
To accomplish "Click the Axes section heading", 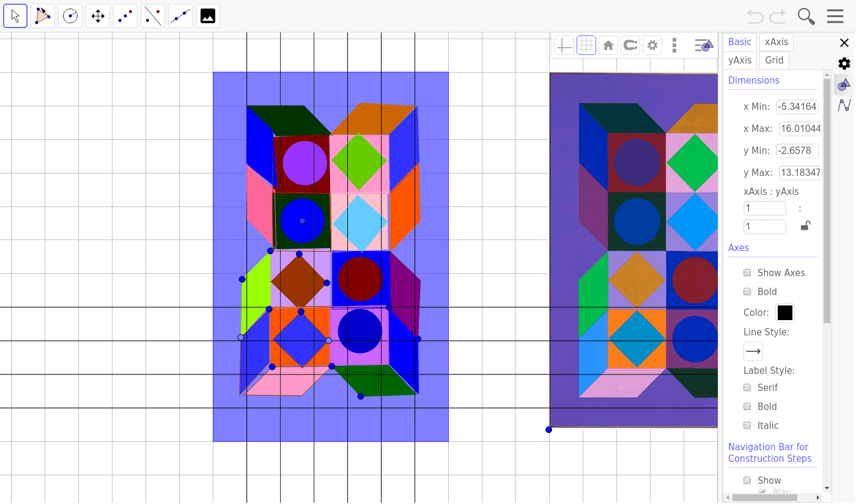I will [x=739, y=247].
